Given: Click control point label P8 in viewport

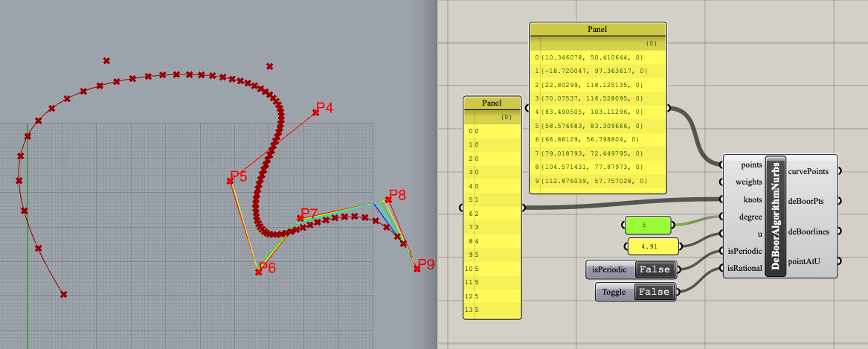Looking at the screenshot, I should pyautogui.click(x=397, y=195).
